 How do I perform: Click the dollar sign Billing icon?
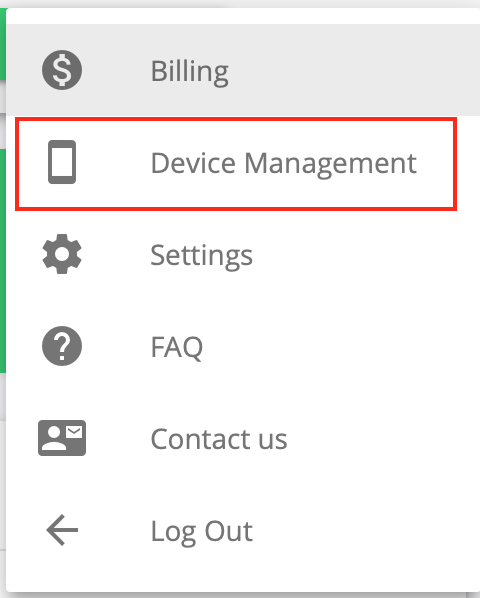click(x=62, y=70)
